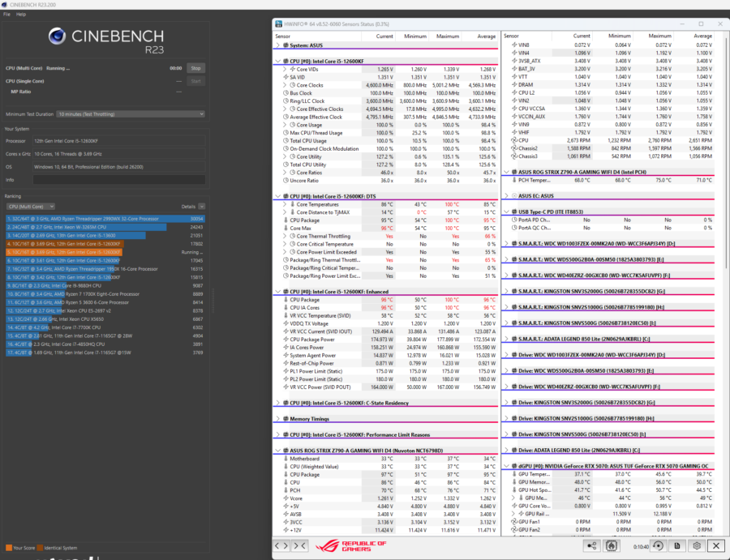
Task: Open the Help menu in Cinebench
Action: tap(21, 15)
